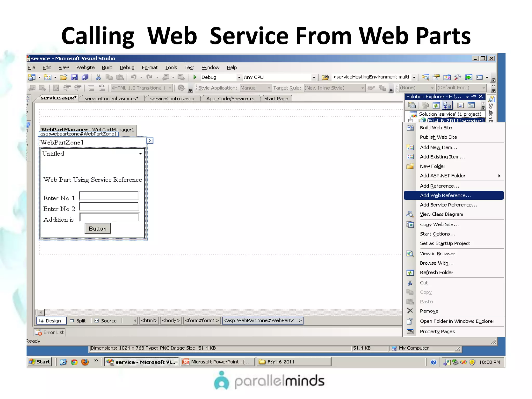Open Toolbox with hammer and wrench icon
The width and height of the screenshot is (532, 399).
[458, 77]
